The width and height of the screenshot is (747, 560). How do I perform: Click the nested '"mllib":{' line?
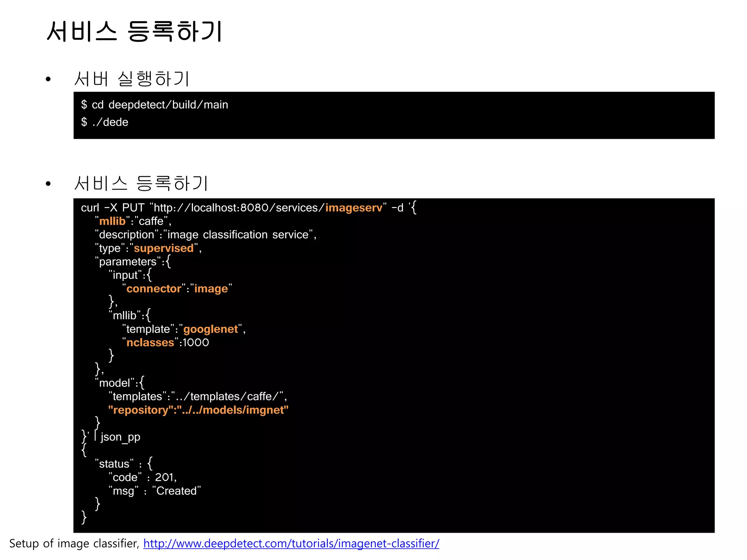[x=129, y=315]
